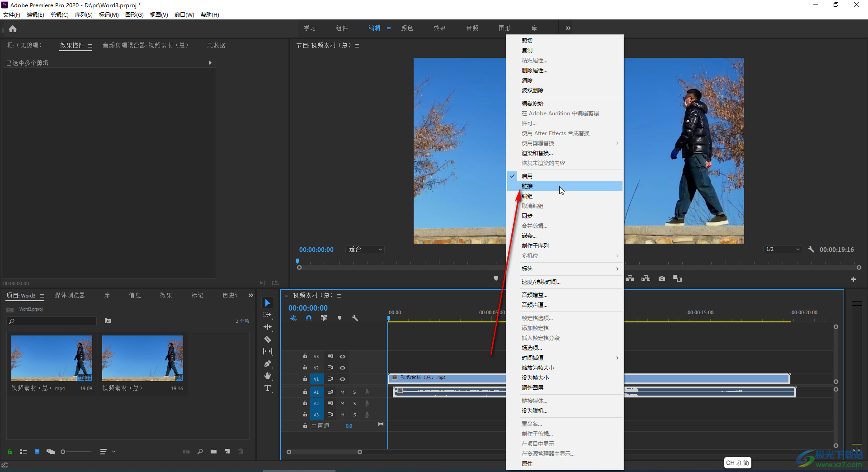Mute audio track A1
The image size is (868, 472).
click(x=342, y=392)
